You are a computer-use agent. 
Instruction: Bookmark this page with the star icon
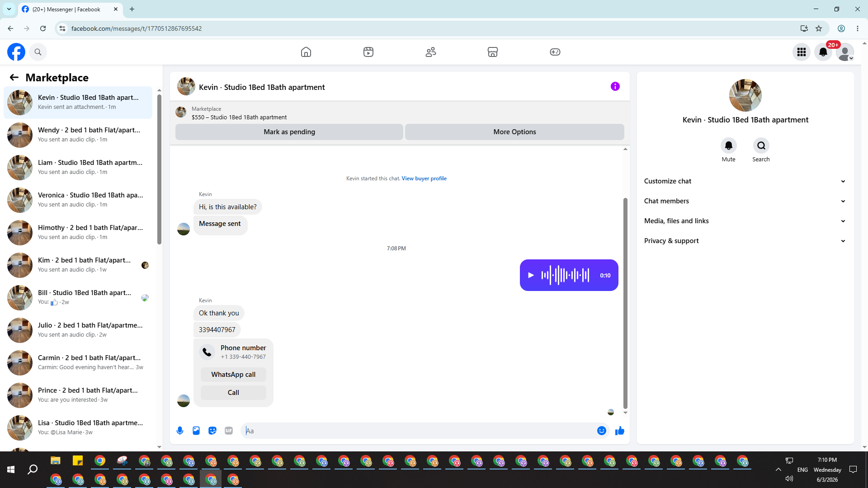(x=819, y=28)
